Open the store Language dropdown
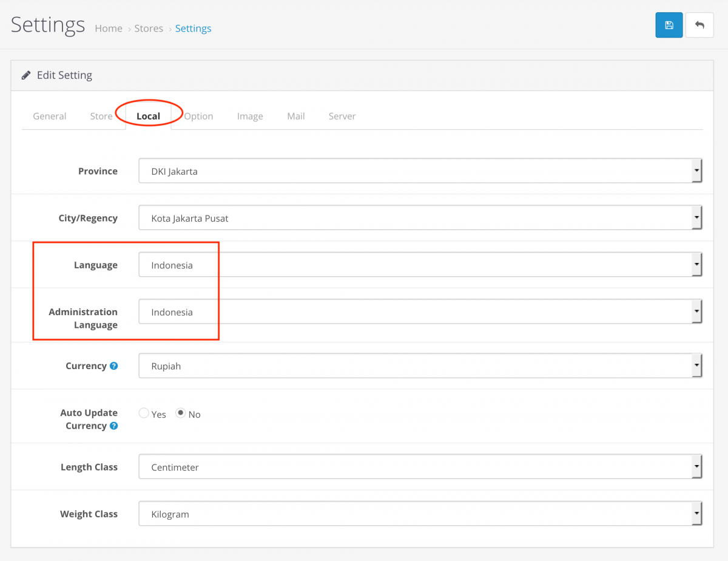The height and width of the screenshot is (561, 728). 420,265
